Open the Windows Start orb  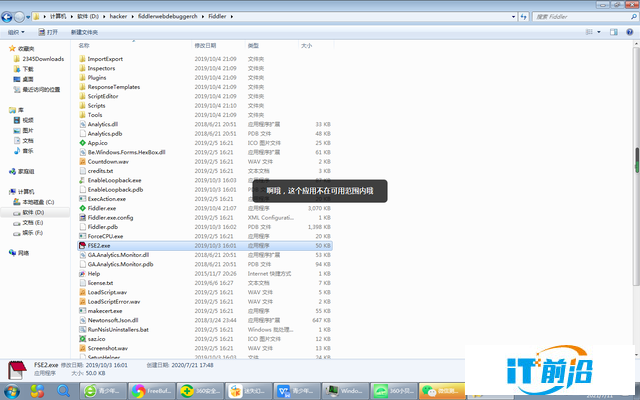click(11, 391)
